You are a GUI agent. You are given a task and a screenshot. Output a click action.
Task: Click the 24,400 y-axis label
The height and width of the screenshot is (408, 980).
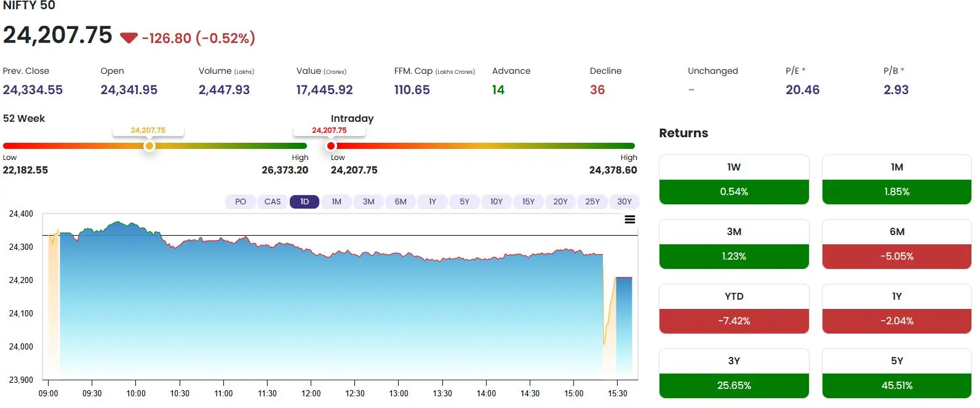[21, 214]
